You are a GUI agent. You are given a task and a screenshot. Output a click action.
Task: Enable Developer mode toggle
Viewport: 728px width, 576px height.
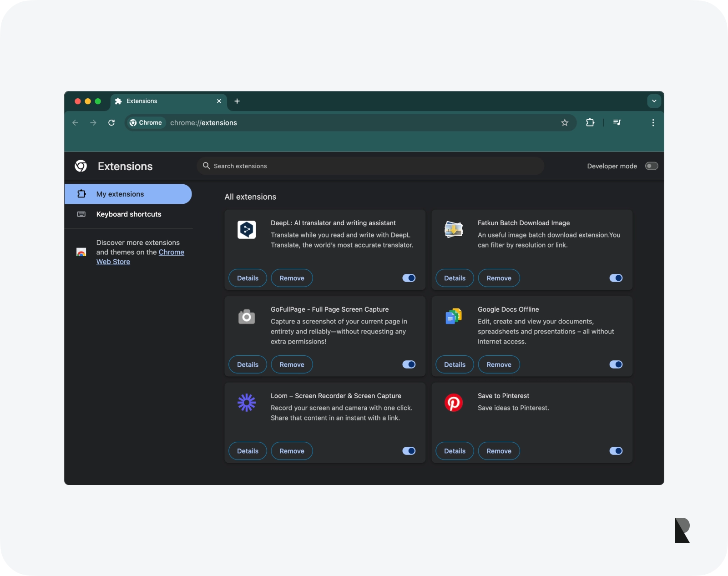(x=652, y=166)
